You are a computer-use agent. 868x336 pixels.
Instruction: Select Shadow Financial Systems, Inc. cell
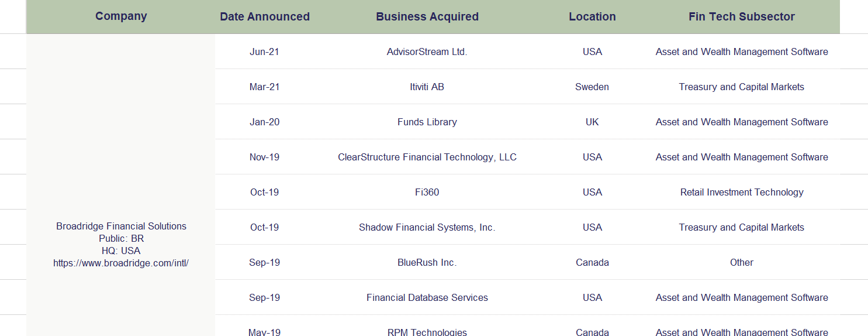(x=427, y=227)
